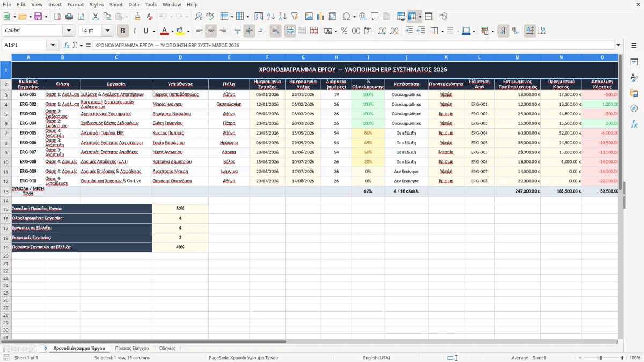Sort descending Z to A
Viewport: 644px width, 362px height.
pos(283,17)
